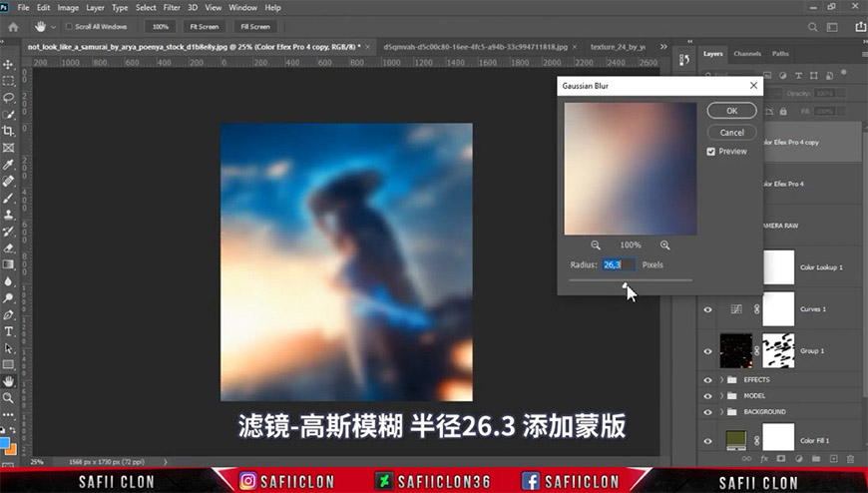This screenshot has width=868, height=493.
Task: Select the Lasso tool
Action: tap(8, 98)
